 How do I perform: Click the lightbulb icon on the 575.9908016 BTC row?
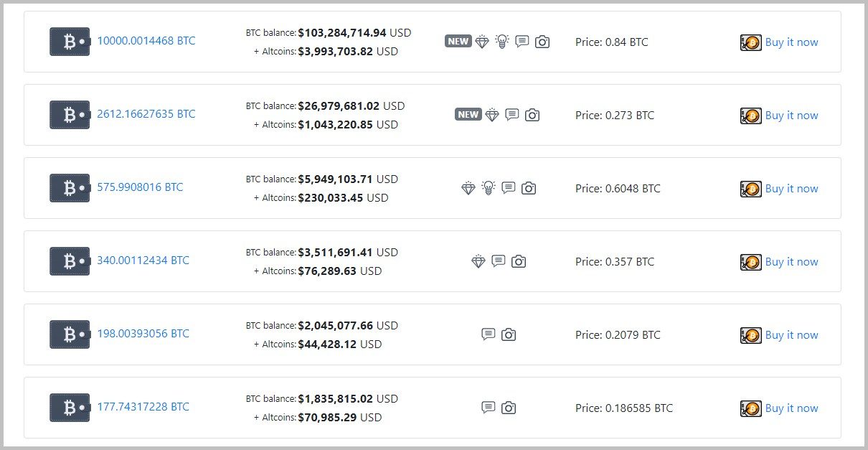click(x=489, y=188)
